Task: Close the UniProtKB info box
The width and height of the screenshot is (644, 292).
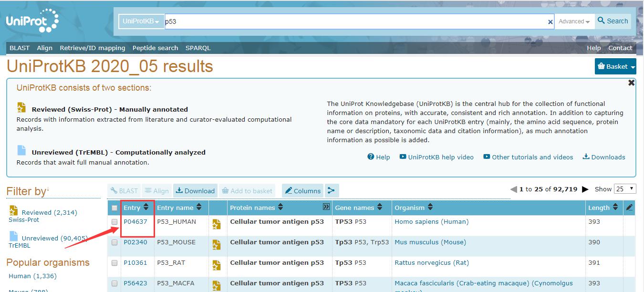Action: [631, 83]
